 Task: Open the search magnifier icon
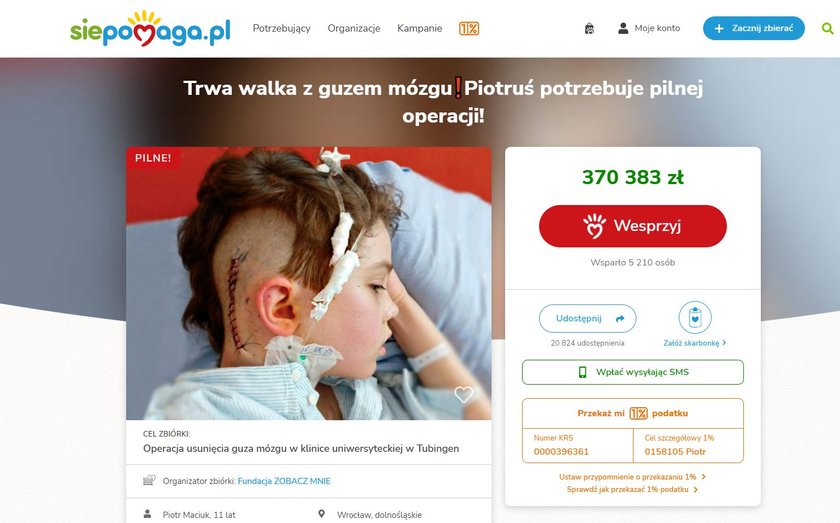pos(828,28)
